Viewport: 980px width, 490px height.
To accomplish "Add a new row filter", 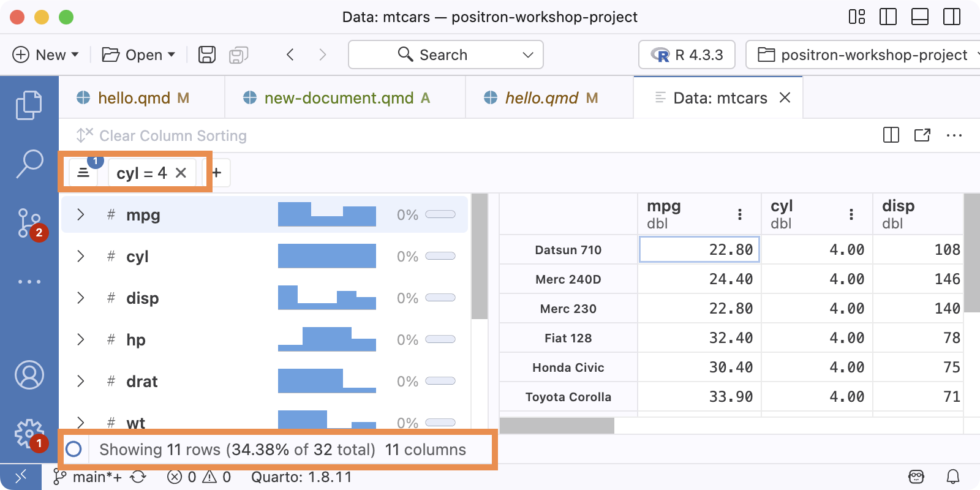I will [x=216, y=173].
